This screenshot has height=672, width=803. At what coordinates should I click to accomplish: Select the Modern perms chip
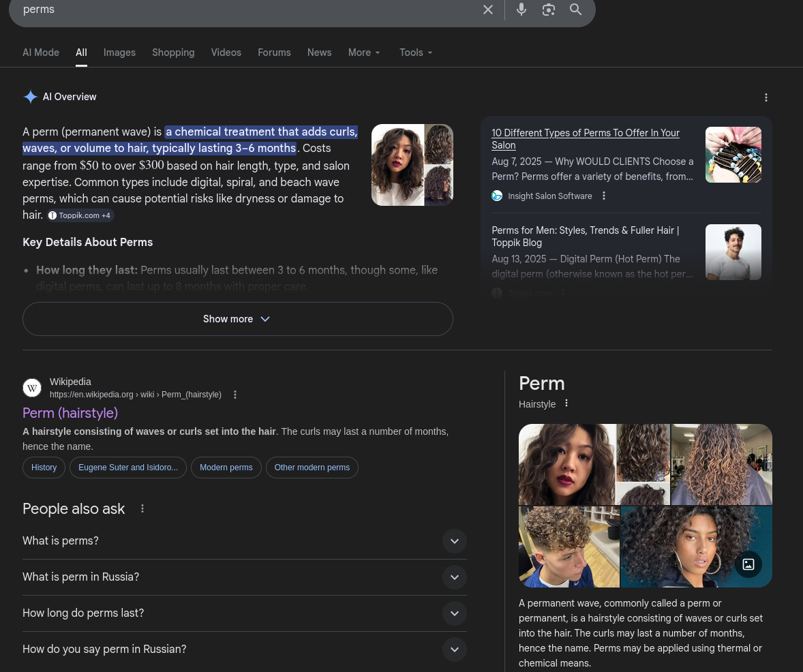point(226,468)
